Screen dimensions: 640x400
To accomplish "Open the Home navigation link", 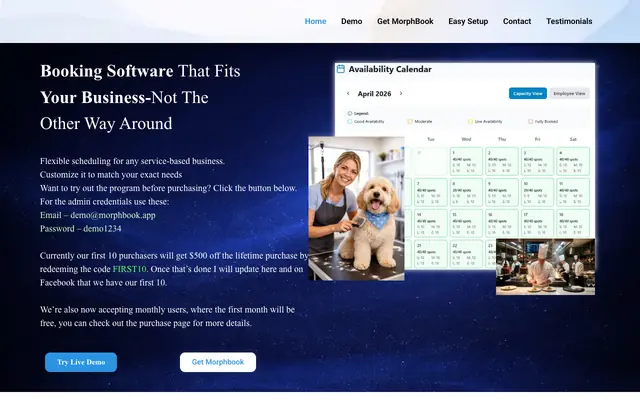I will coord(315,21).
